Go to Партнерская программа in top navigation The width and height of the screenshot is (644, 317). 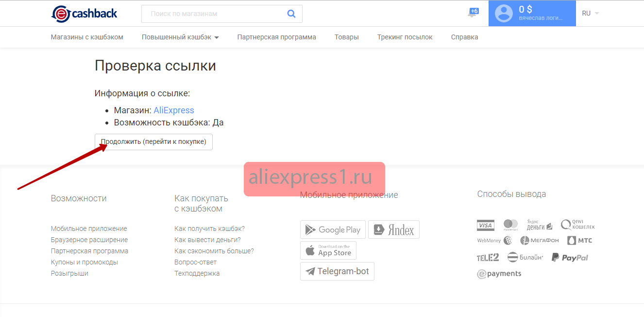point(277,37)
